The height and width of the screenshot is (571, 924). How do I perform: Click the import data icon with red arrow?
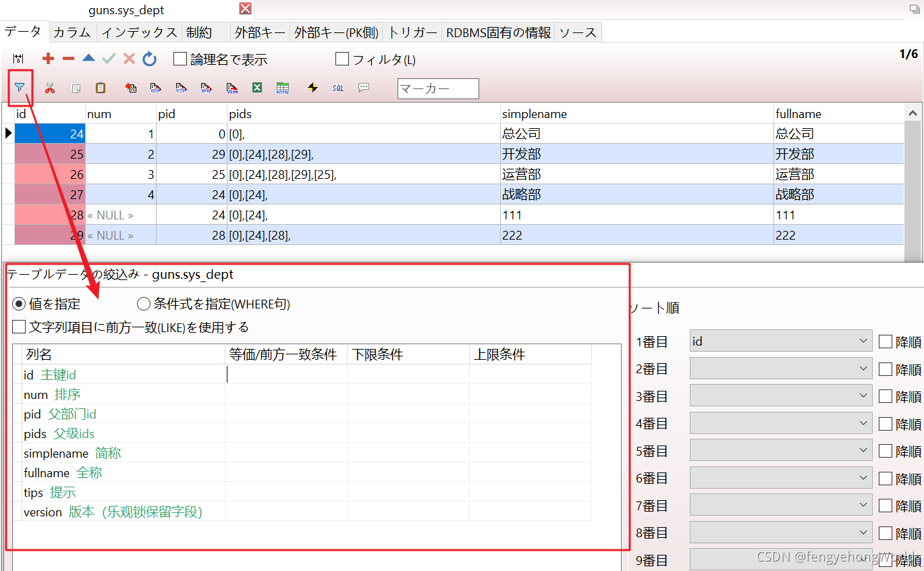coord(131,88)
